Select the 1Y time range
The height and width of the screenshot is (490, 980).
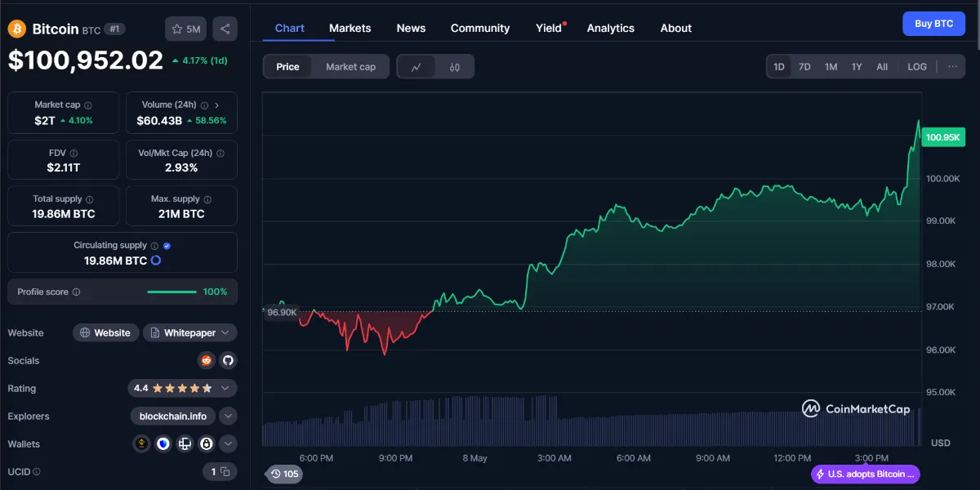(x=857, y=67)
